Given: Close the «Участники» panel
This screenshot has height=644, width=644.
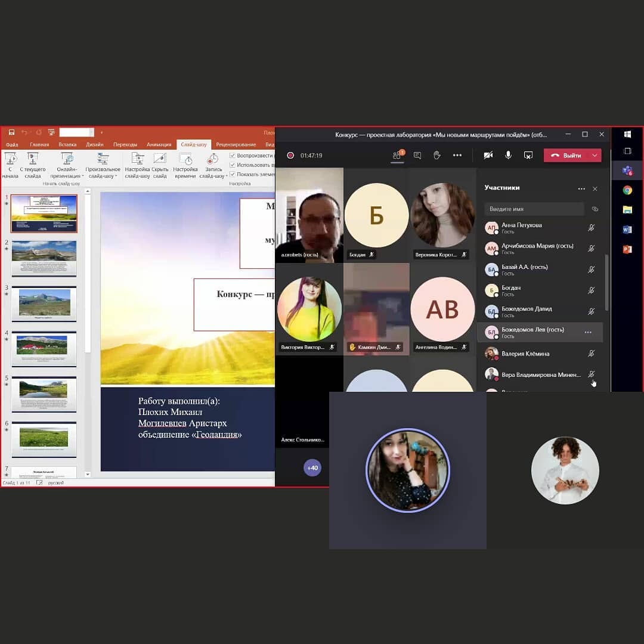Looking at the screenshot, I should [595, 189].
